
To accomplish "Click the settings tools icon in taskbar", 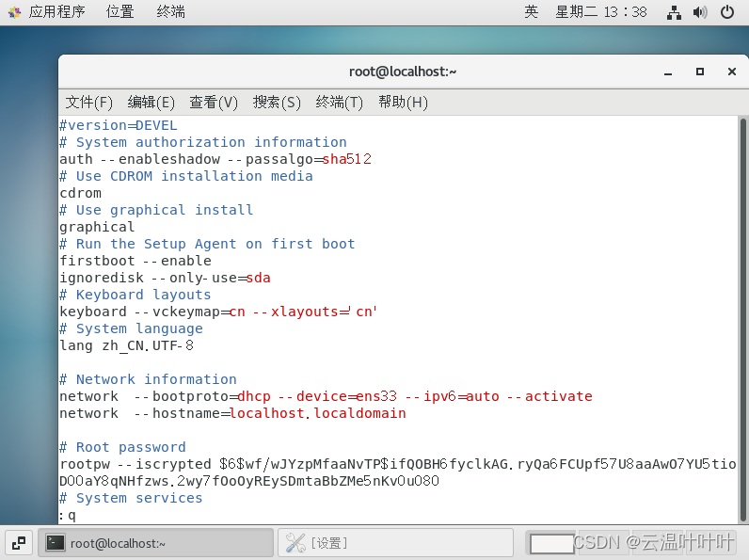I will coord(295,543).
